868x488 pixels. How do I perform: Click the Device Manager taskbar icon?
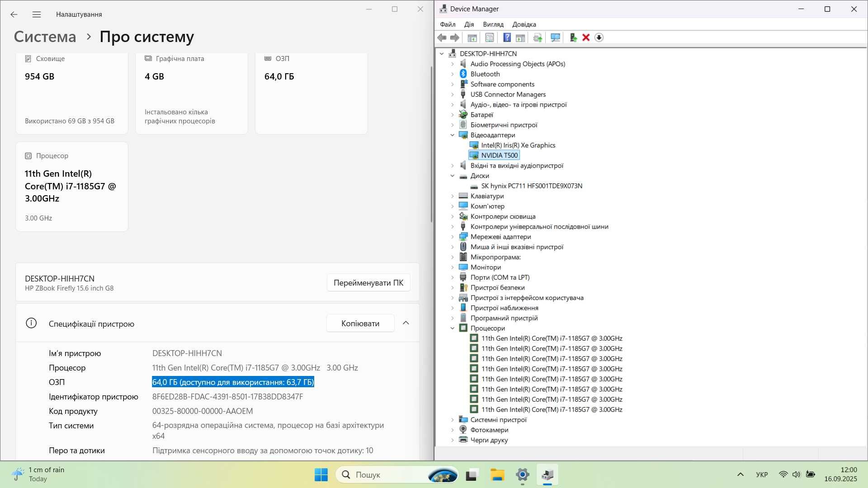547,475
